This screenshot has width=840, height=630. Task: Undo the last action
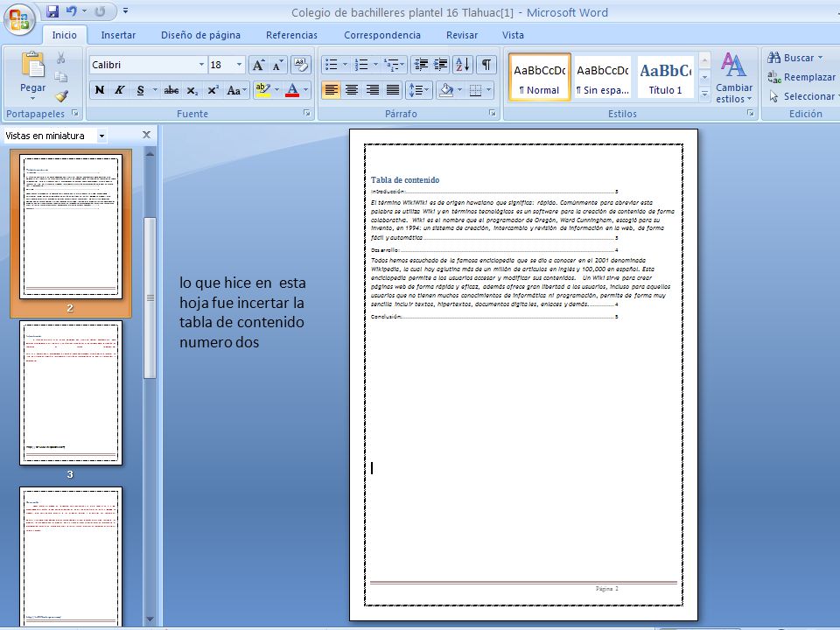(x=71, y=11)
